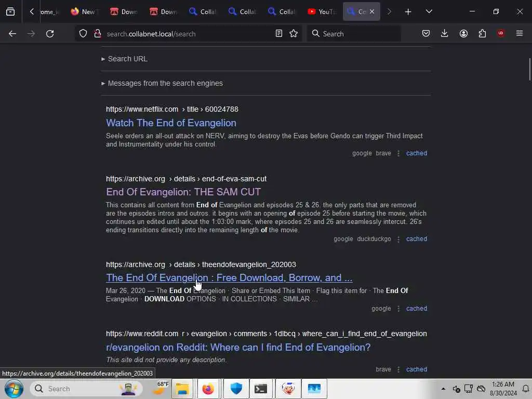Screen dimensions: 532x399
Task: Open cached link for Netflix result
Action: [x=417, y=153]
